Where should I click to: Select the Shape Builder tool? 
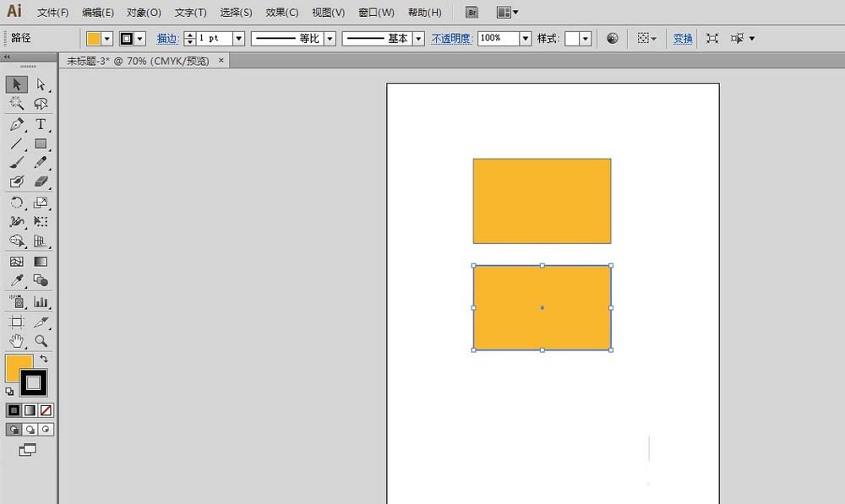(17, 241)
